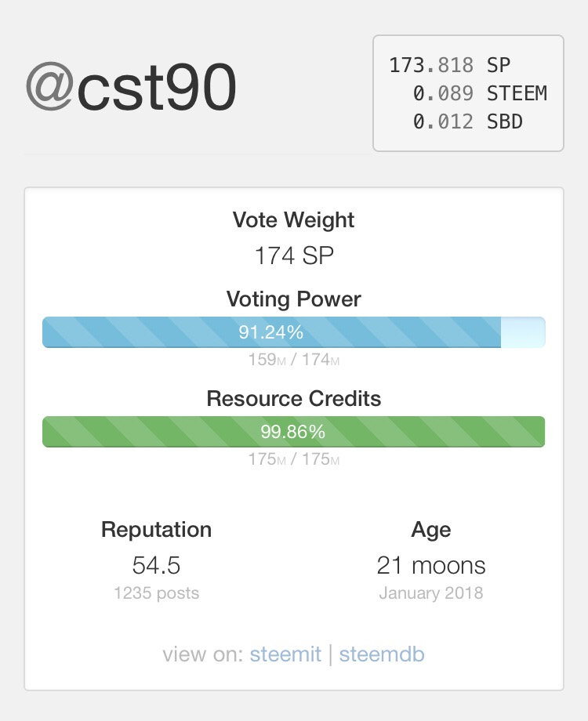Image resolution: width=588 pixels, height=721 pixels.
Task: Click the Voting Power heading
Action: [293, 299]
